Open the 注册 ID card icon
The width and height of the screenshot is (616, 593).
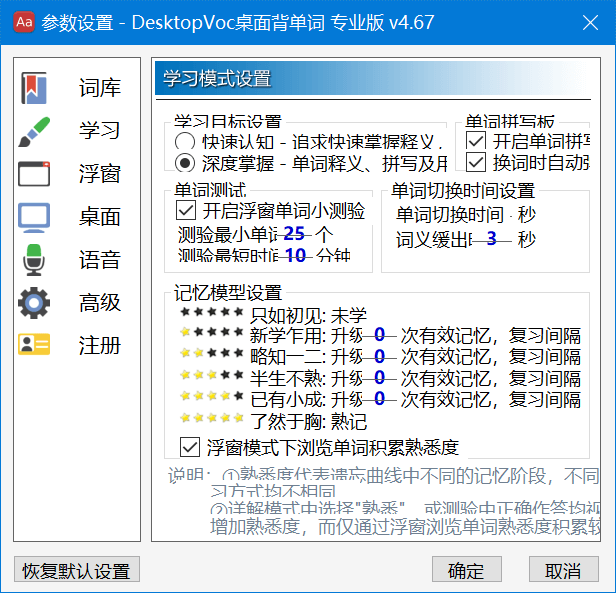pos(34,344)
